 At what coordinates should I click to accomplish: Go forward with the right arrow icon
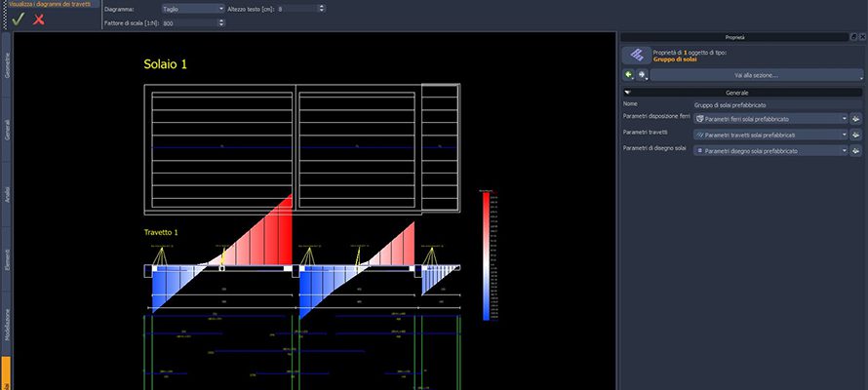click(x=642, y=75)
